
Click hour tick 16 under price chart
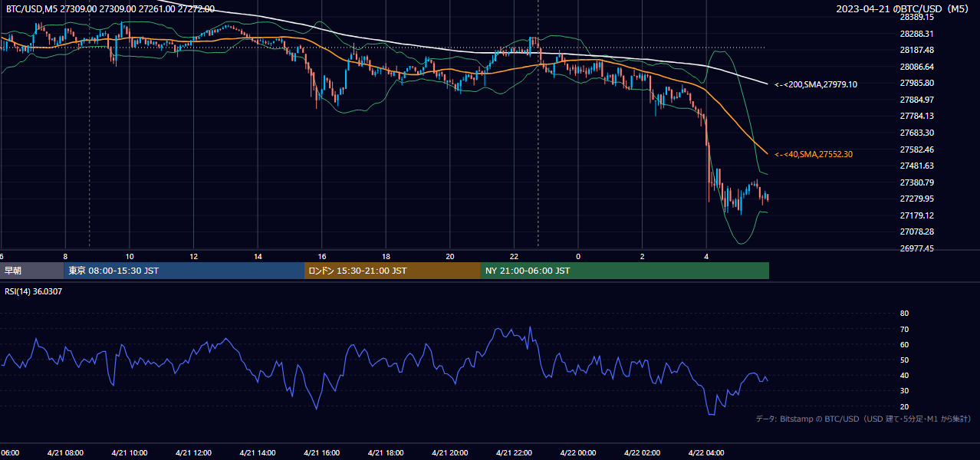click(322, 256)
